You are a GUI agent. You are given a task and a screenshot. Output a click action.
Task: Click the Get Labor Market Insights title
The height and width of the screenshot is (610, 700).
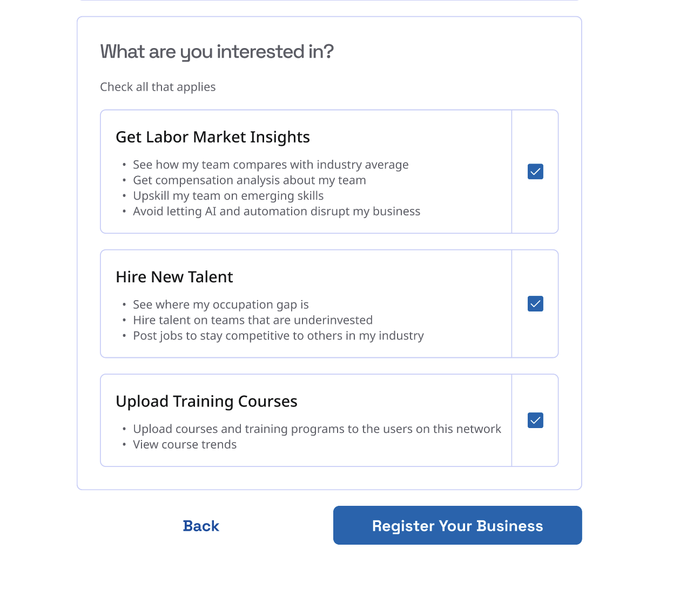[213, 137]
